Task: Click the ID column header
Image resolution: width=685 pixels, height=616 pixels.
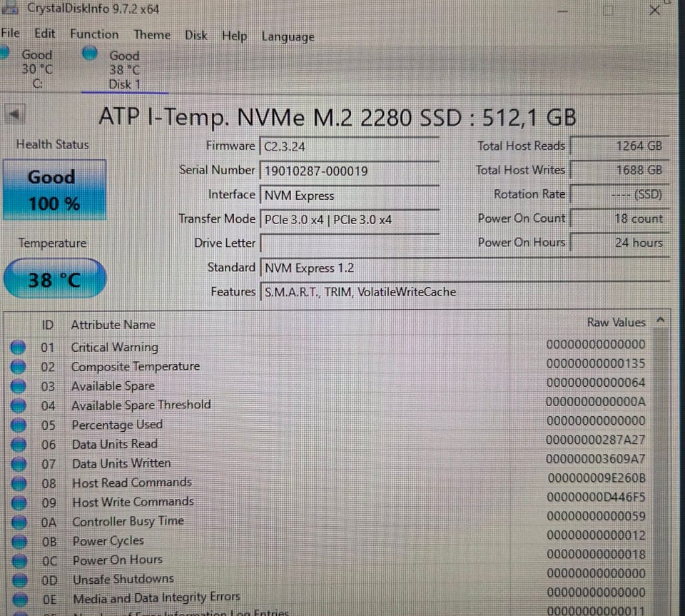Action: point(47,325)
